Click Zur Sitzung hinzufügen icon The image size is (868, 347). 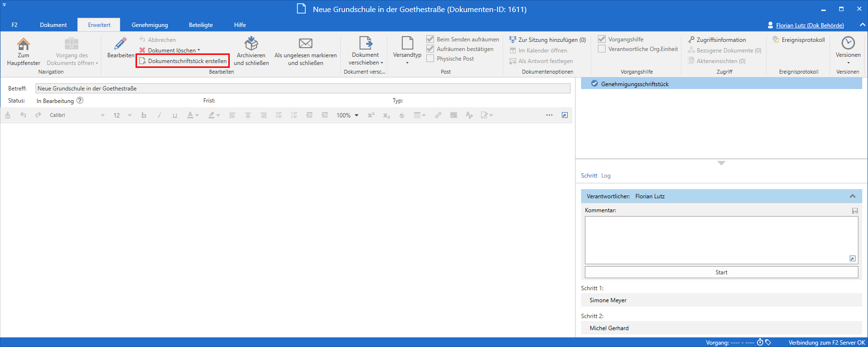click(x=513, y=40)
